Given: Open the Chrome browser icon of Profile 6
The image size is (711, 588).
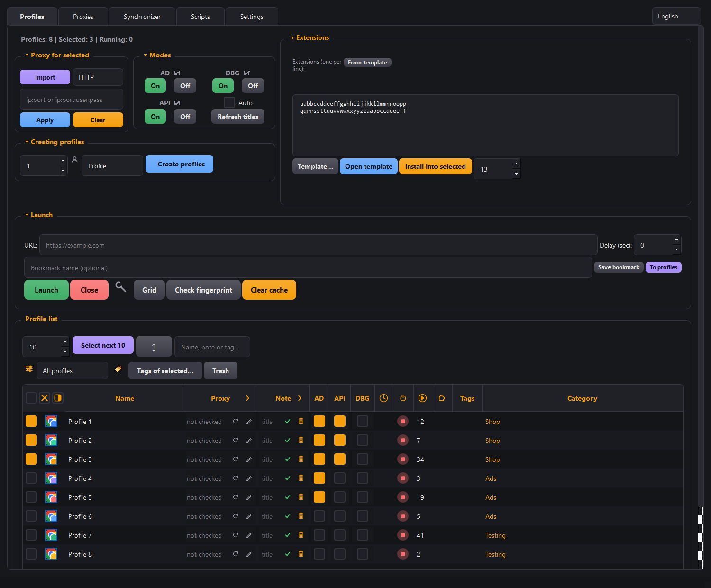Looking at the screenshot, I should (x=51, y=516).
